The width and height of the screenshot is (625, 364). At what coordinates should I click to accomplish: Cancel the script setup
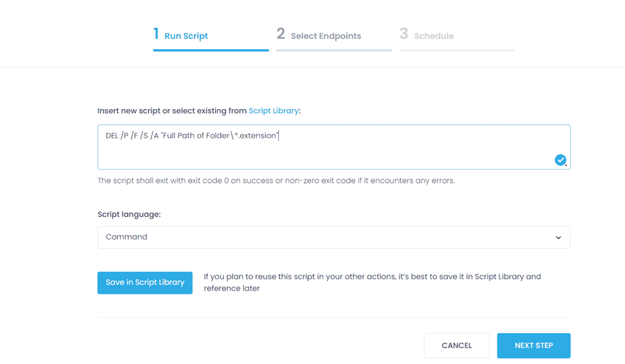click(x=457, y=346)
